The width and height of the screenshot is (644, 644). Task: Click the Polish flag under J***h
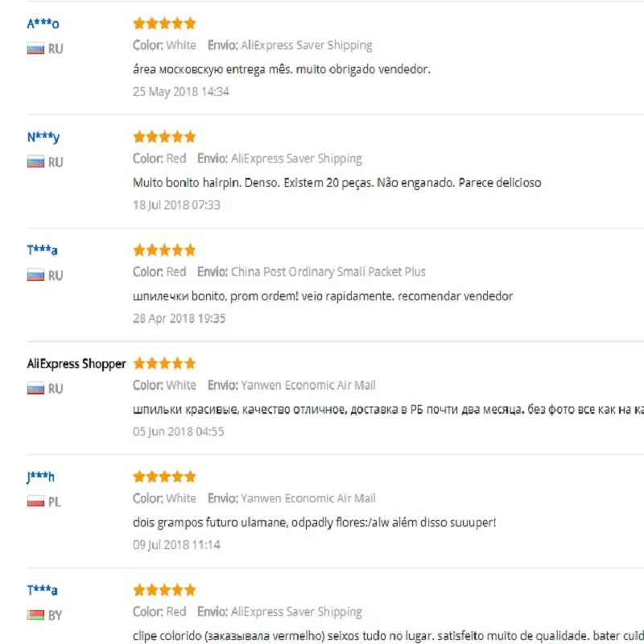35,502
